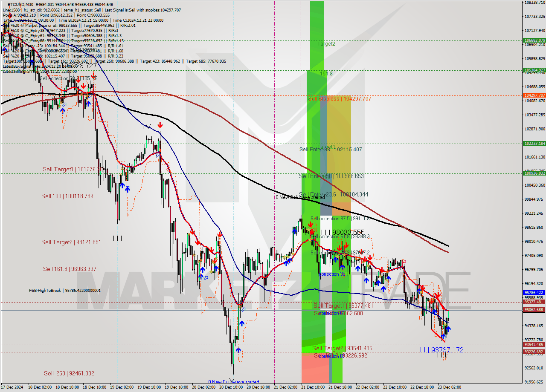546x392 pixels.
Task: Select '22 Dec 10:00' on time axis
Action: 395,387
